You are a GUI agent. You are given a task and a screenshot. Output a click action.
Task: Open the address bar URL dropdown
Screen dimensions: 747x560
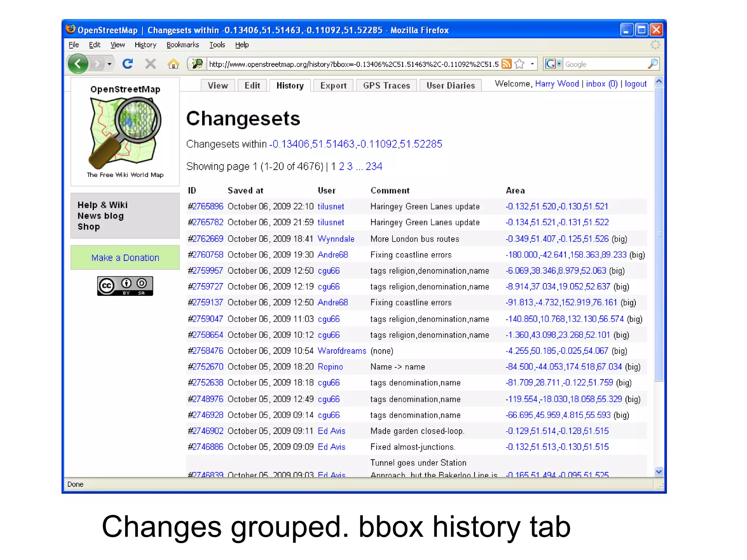coord(532,64)
